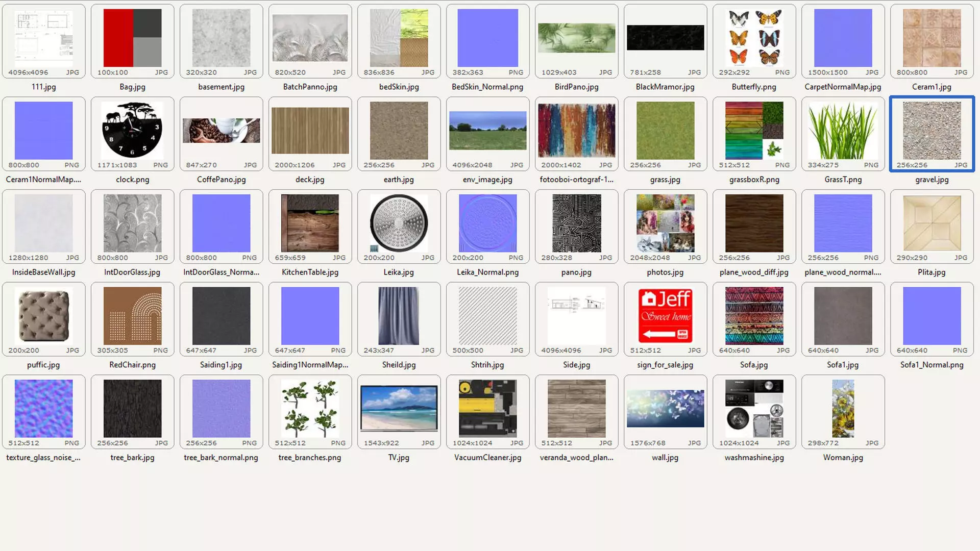Click the Sheild.jpg curtain thumbnail
The image size is (980, 551).
click(x=399, y=316)
